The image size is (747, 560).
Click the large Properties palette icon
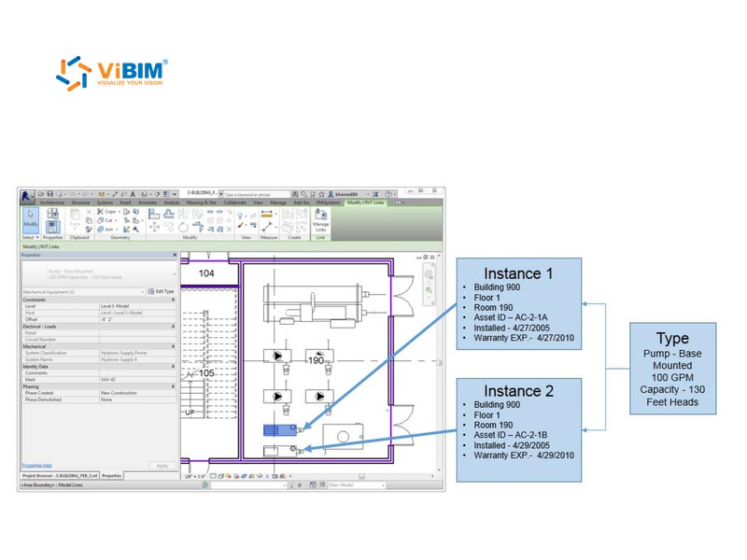[53, 227]
